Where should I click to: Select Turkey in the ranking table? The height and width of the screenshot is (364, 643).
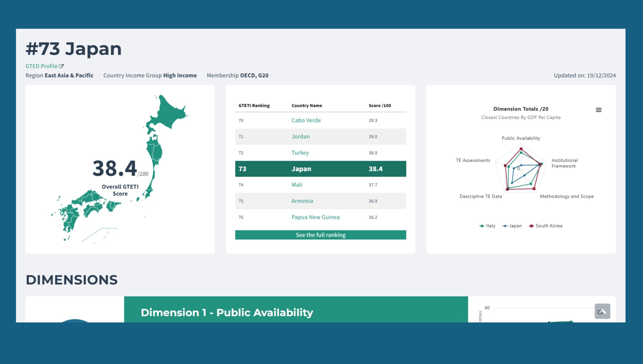tap(300, 153)
